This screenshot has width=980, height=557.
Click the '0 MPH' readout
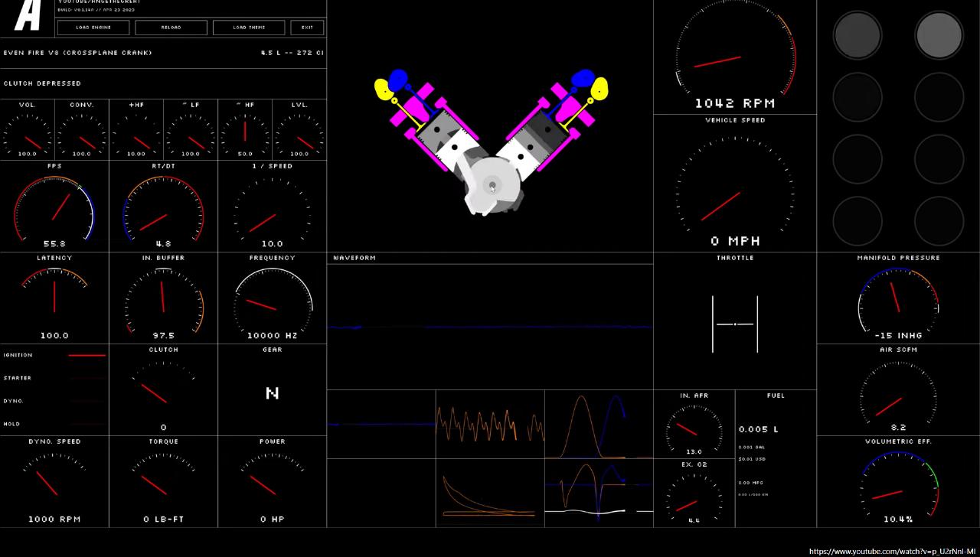[735, 241]
